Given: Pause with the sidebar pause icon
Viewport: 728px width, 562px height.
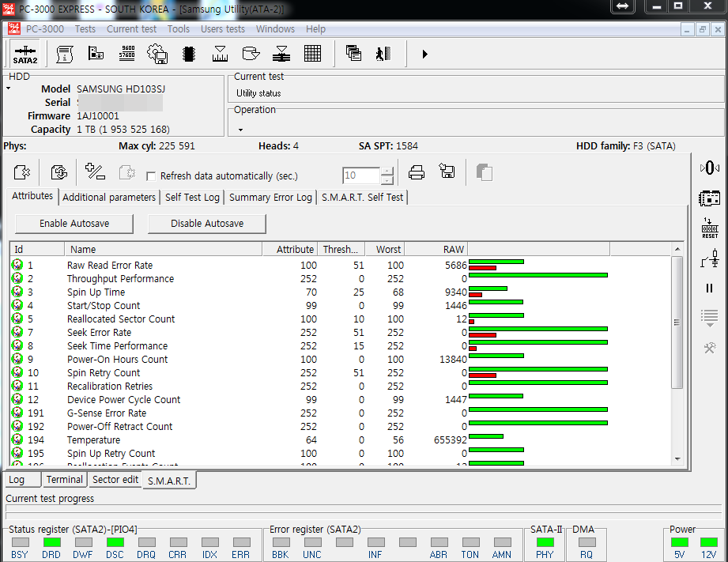Looking at the screenshot, I should (710, 288).
